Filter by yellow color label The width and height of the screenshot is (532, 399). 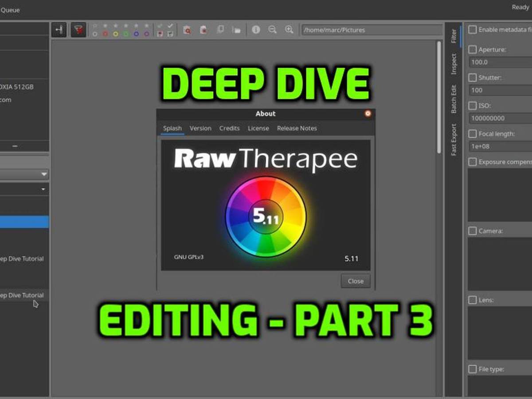pyautogui.click(x=115, y=34)
